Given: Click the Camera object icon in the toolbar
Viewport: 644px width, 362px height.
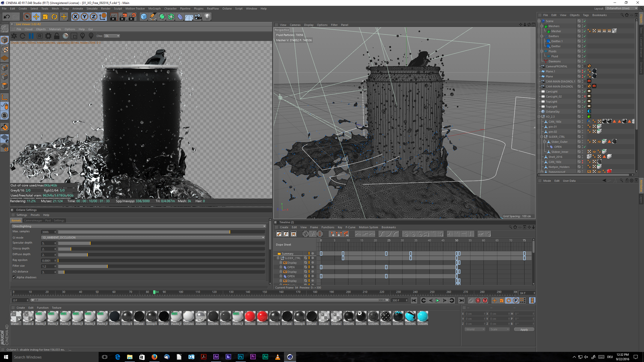Looking at the screenshot, I should 198,17.
